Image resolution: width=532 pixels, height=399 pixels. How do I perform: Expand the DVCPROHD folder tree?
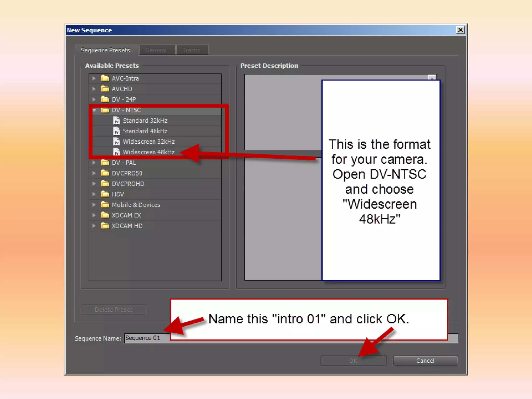pyautogui.click(x=94, y=184)
